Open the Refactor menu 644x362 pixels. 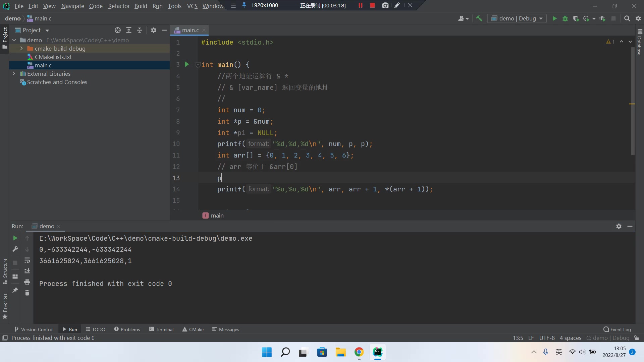[x=119, y=6]
